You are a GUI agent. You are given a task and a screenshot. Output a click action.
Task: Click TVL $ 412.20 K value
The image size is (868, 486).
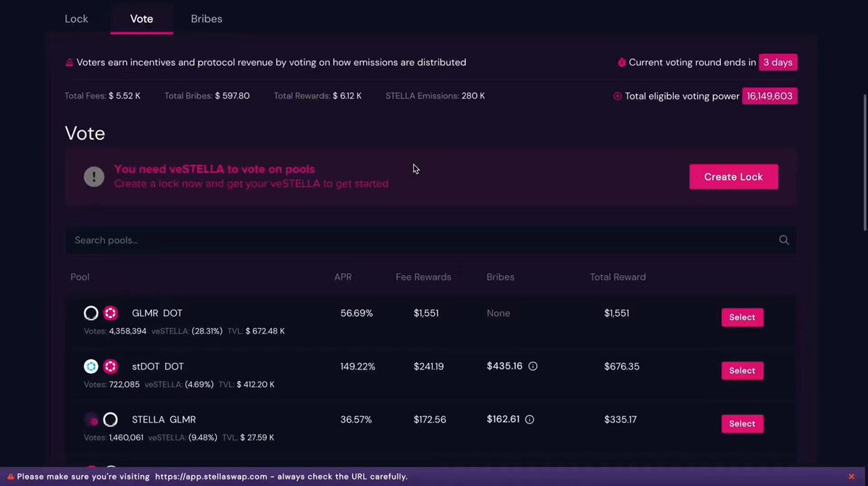(x=246, y=384)
